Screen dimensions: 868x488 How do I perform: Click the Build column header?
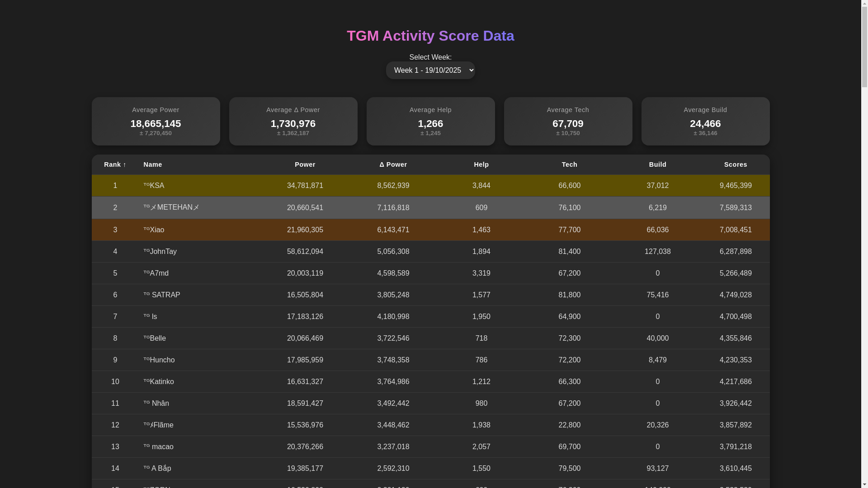pos(657,165)
